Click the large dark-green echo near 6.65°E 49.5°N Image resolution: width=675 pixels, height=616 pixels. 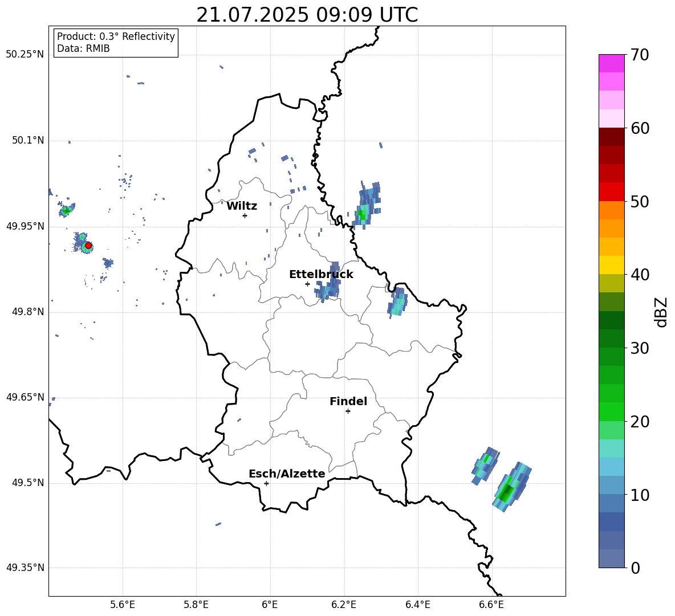[512, 487]
